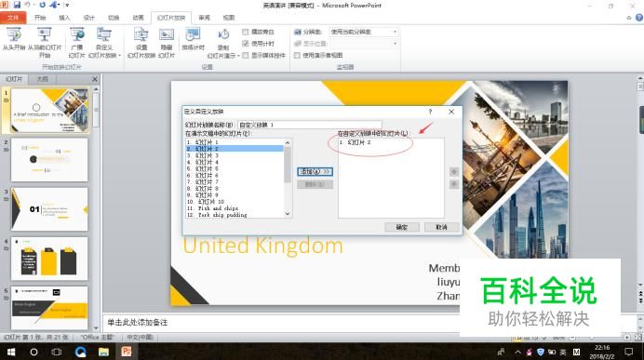The width and height of the screenshot is (644, 360).
Task: Click the blue browser icon on the taskbar
Action: (80, 352)
